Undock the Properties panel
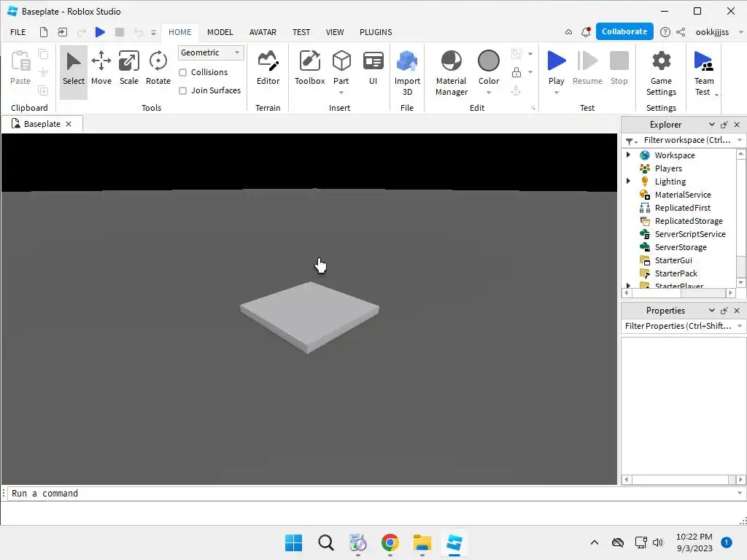747x560 pixels. click(724, 310)
